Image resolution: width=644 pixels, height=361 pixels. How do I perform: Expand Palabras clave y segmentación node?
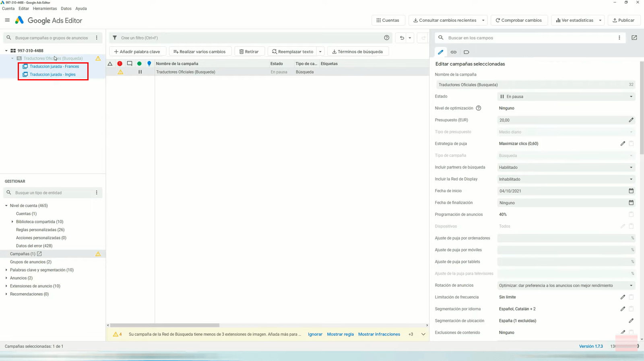coord(6,270)
